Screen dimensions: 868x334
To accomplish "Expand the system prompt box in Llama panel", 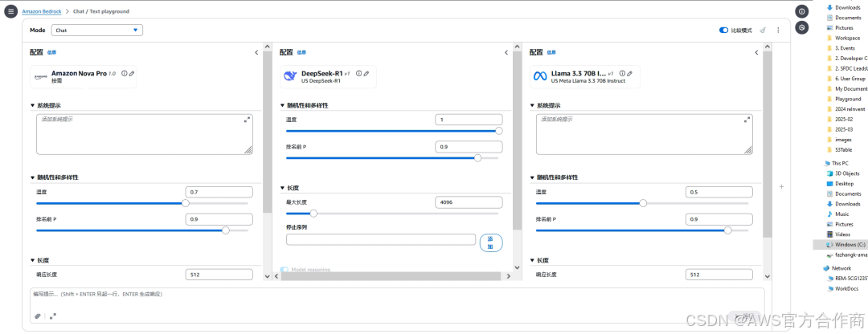I will tap(747, 120).
